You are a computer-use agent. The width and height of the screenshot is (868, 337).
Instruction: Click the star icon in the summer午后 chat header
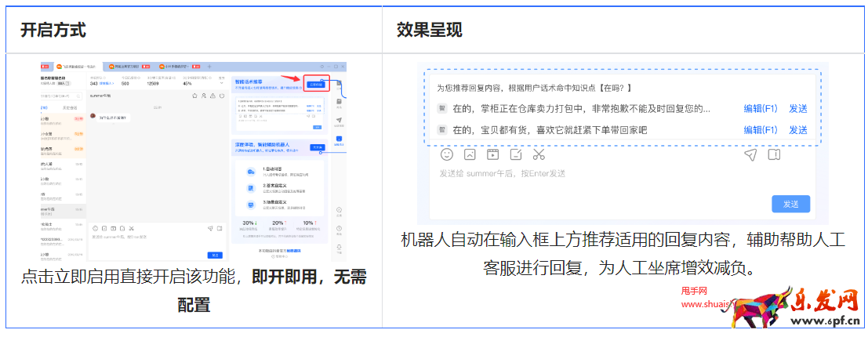coord(194,96)
